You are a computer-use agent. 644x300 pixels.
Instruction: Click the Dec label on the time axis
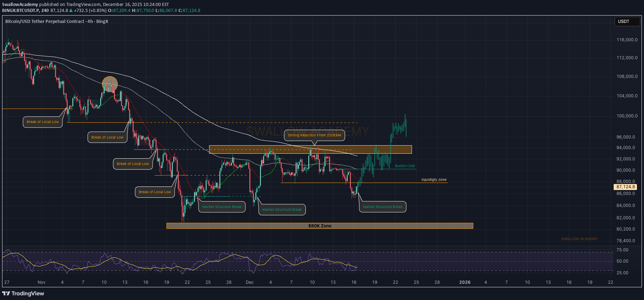coord(250,282)
